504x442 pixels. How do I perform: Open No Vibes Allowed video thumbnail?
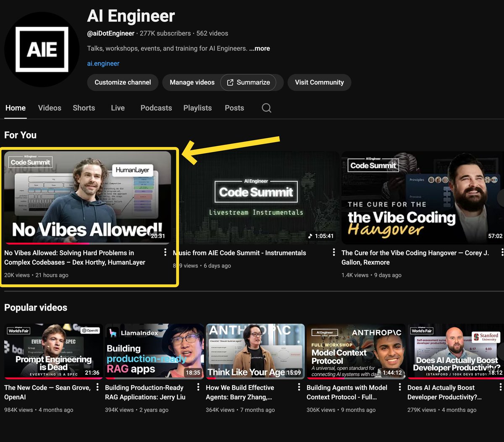click(88, 197)
